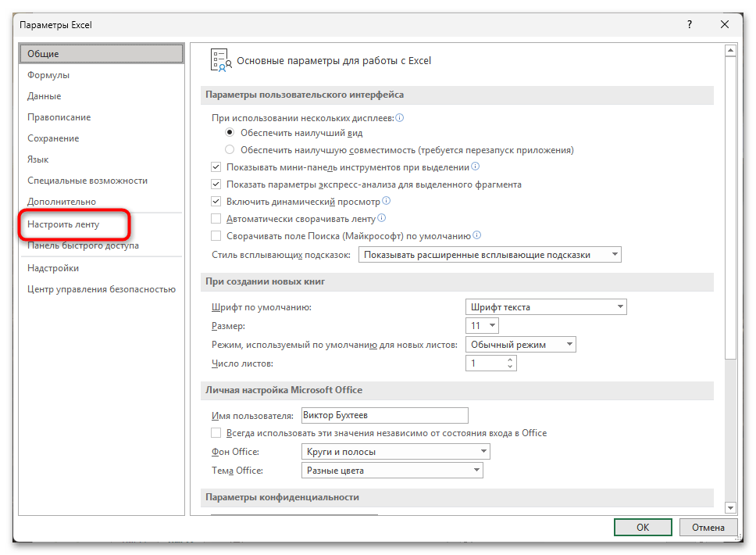Uncheck 'Показать параметры экспресс-анализа' checkbox

(216, 184)
